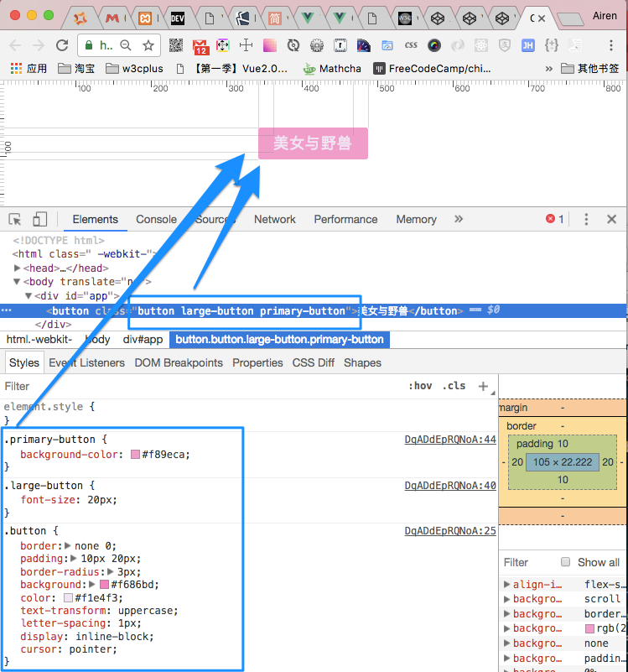Open the Gmail extension with badge 12
Image resolution: width=628 pixels, height=672 pixels.
pyautogui.click(x=200, y=46)
